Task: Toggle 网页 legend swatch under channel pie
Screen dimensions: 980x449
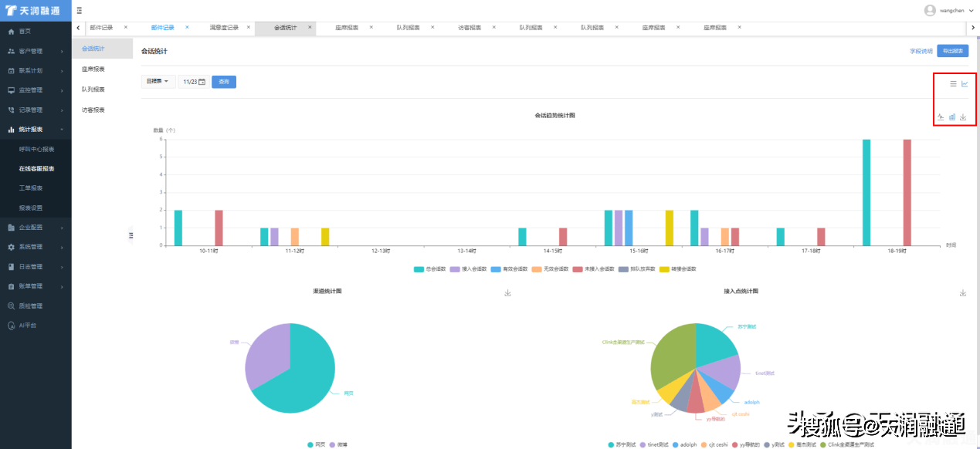Action: pyautogui.click(x=311, y=445)
